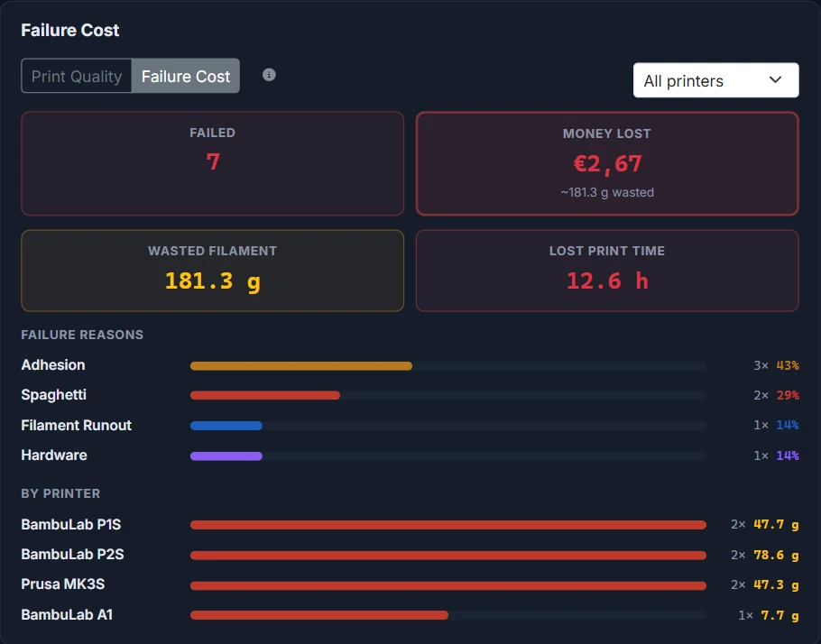Click the red Spaghetti progress bar
Screen dimensions: 821x644
(x=265, y=395)
